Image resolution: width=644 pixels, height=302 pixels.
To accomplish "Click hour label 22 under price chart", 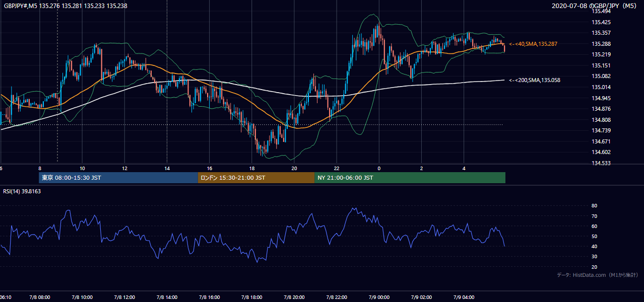I will coord(337,169).
